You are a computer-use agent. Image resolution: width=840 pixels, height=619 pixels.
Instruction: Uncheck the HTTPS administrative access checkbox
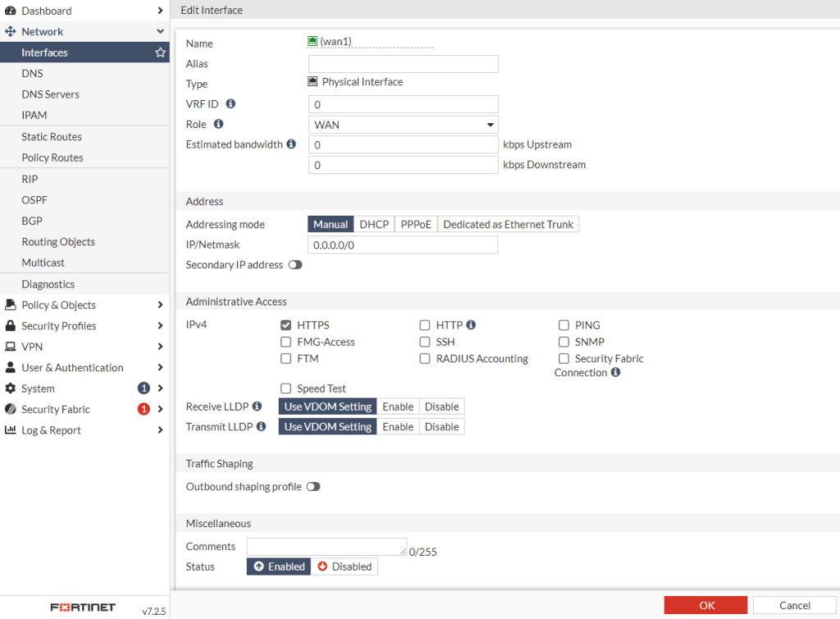[286, 325]
